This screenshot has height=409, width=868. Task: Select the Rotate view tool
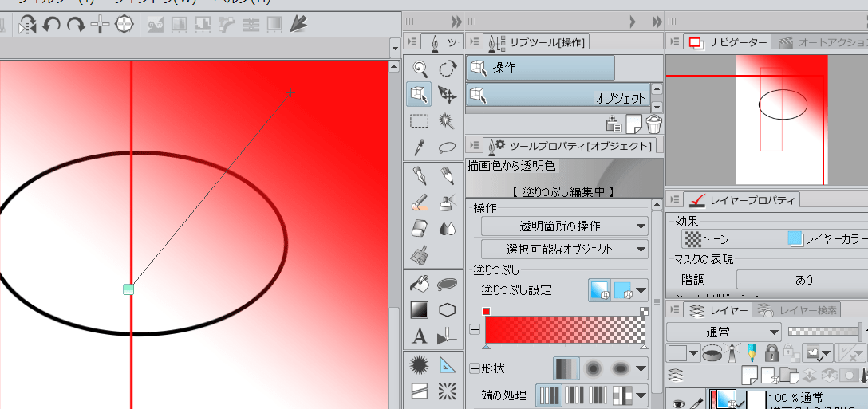coord(448,68)
